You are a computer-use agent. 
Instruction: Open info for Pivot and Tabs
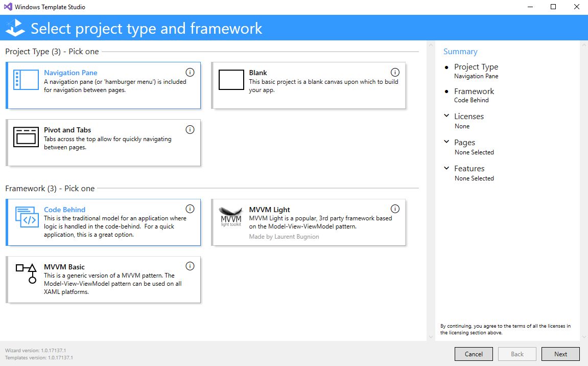click(190, 129)
